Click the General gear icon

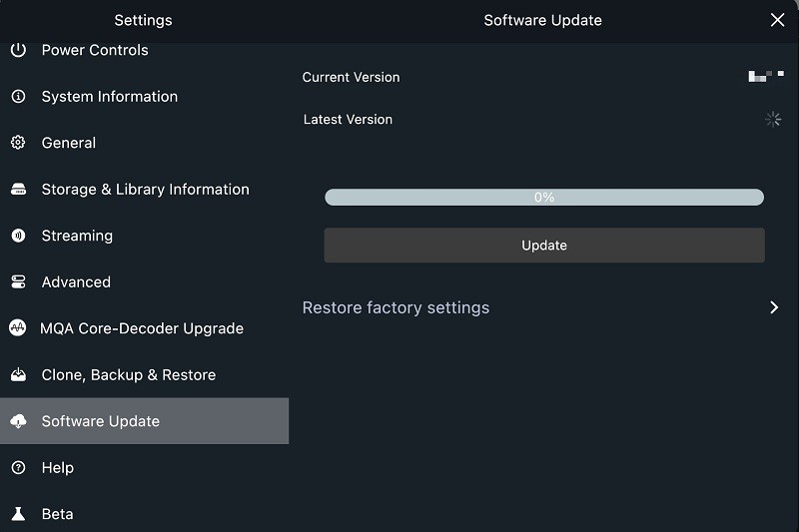click(18, 143)
